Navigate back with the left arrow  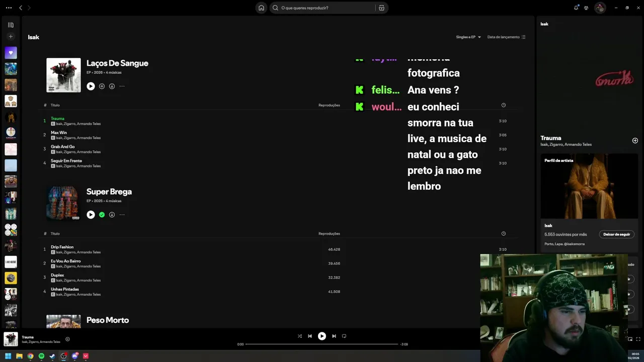point(21,8)
